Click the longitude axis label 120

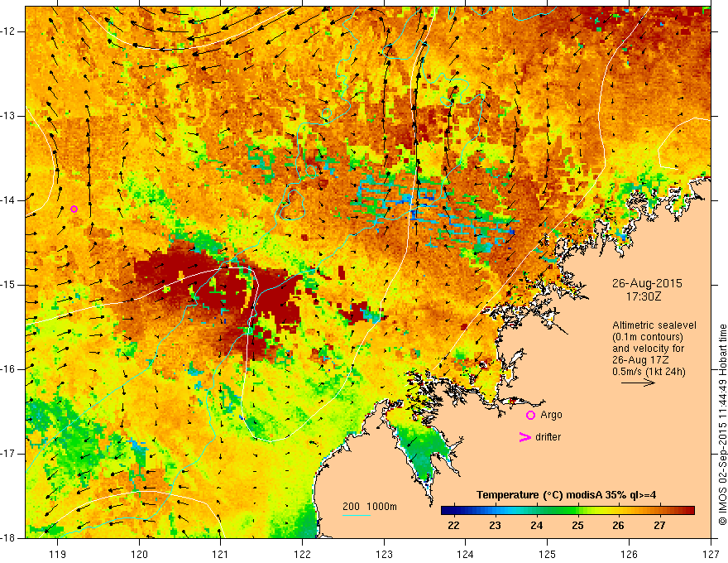coord(139,554)
